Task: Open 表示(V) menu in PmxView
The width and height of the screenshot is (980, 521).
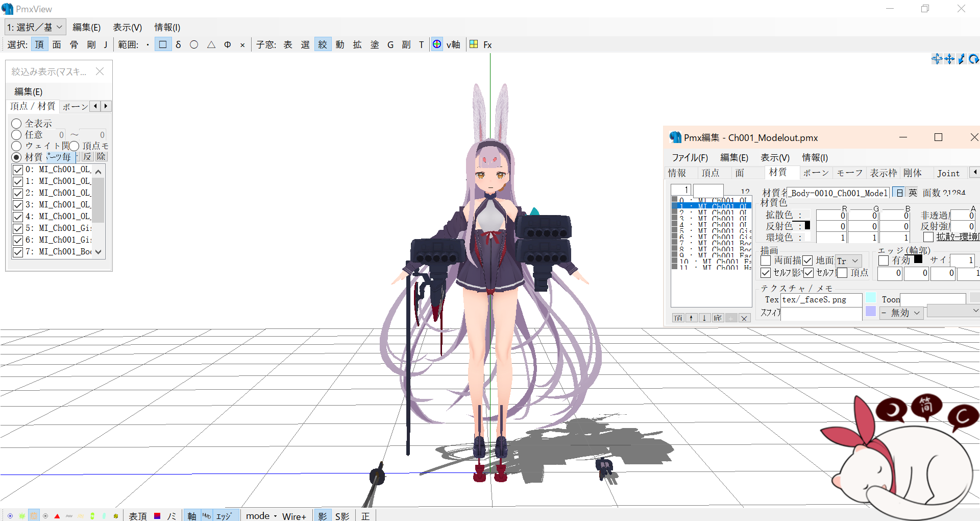Action: 127,27
